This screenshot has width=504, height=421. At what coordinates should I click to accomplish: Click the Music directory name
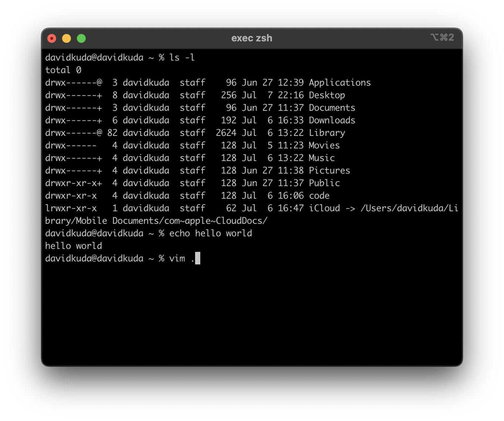point(321,158)
